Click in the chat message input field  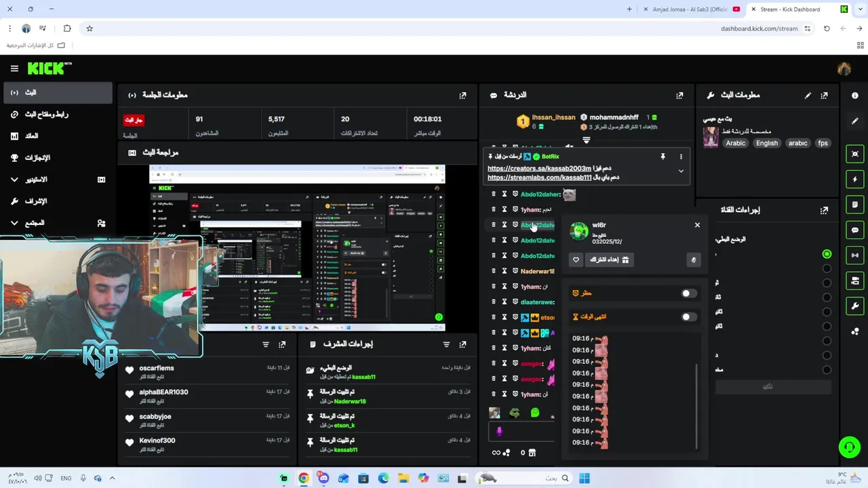[522, 430]
